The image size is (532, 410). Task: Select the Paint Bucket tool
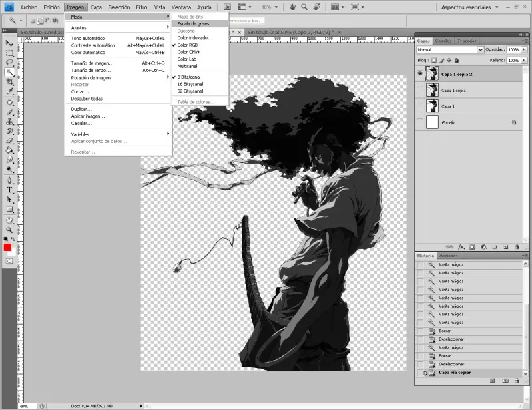(9, 150)
